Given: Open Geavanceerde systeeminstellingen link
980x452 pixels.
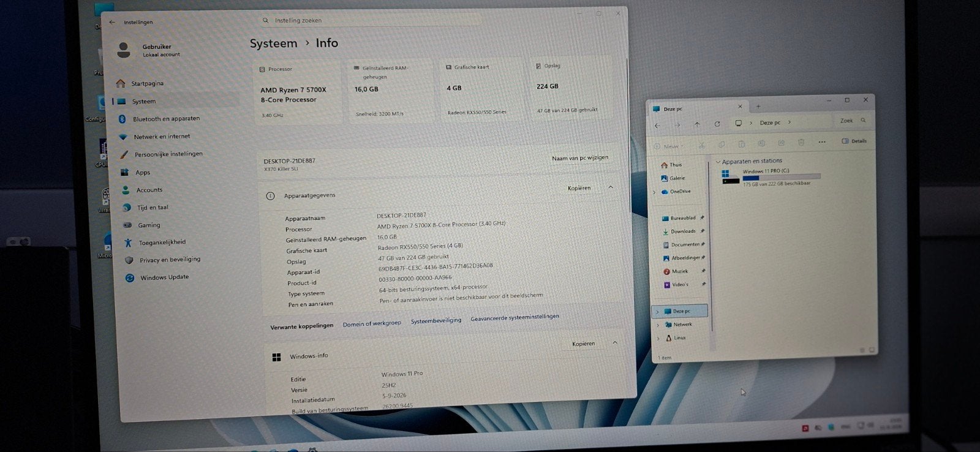Looking at the screenshot, I should coord(514,317).
